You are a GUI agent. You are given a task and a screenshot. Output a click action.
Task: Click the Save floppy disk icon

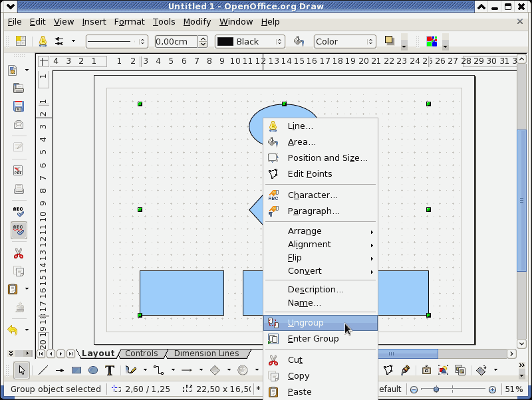[19, 106]
